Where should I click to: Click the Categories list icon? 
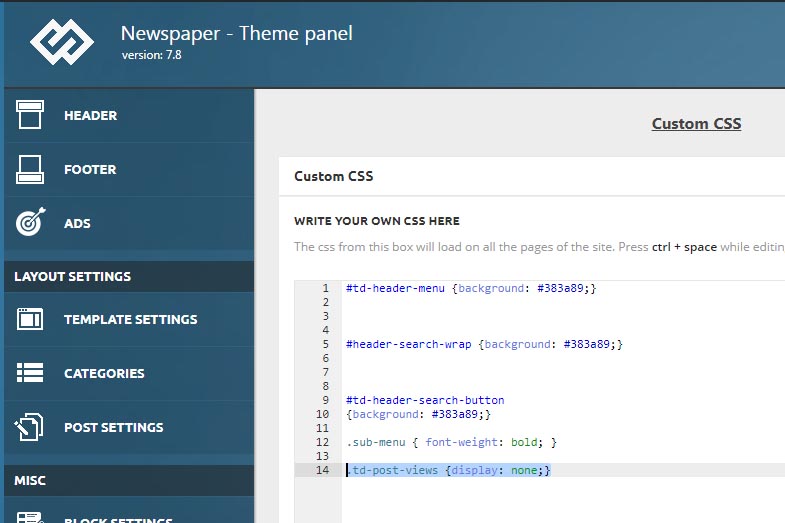pyautogui.click(x=30, y=373)
